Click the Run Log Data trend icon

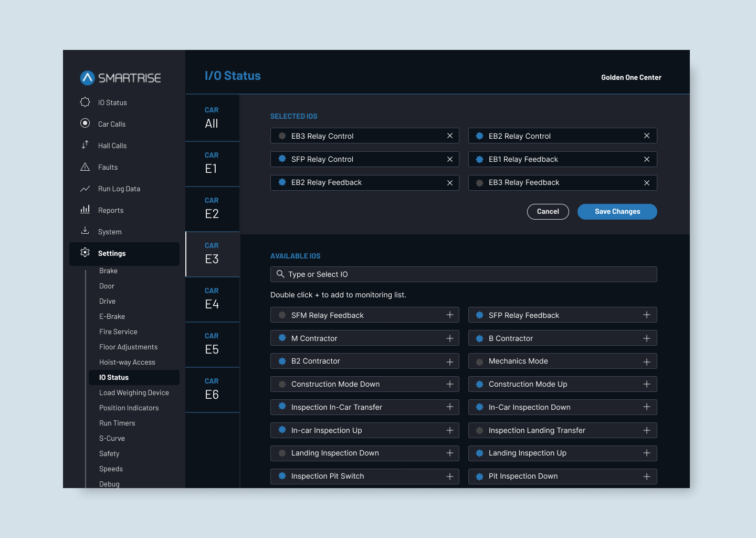(85, 189)
